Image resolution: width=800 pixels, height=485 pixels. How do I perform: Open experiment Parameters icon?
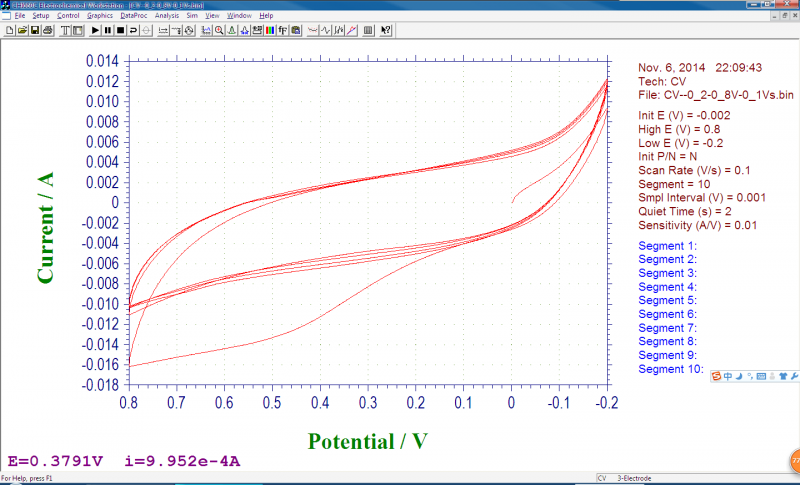78,31
